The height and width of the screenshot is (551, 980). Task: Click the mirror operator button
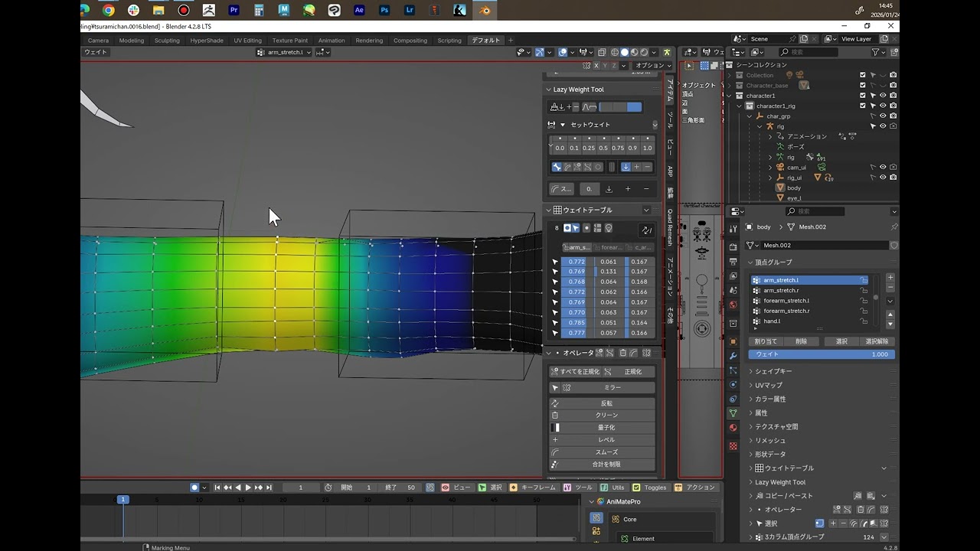click(602, 387)
